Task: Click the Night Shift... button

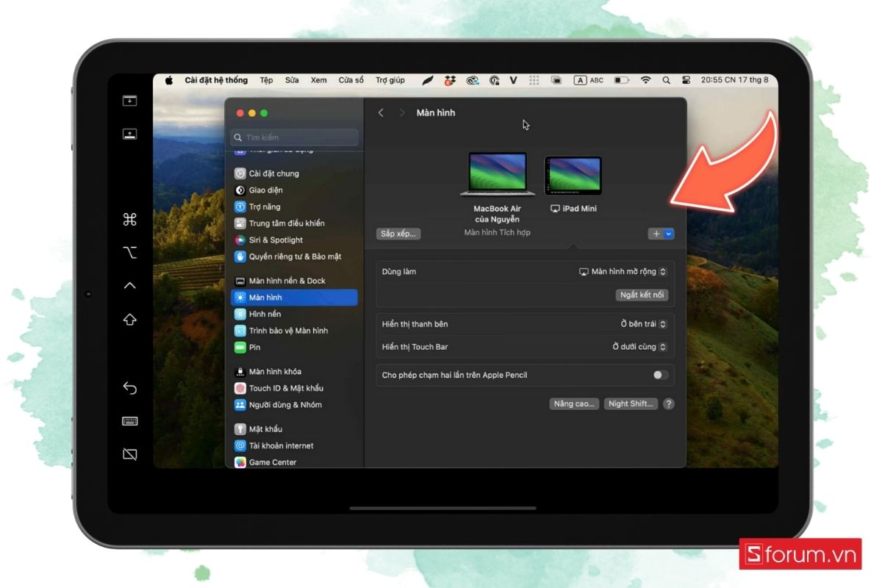Action: click(631, 404)
